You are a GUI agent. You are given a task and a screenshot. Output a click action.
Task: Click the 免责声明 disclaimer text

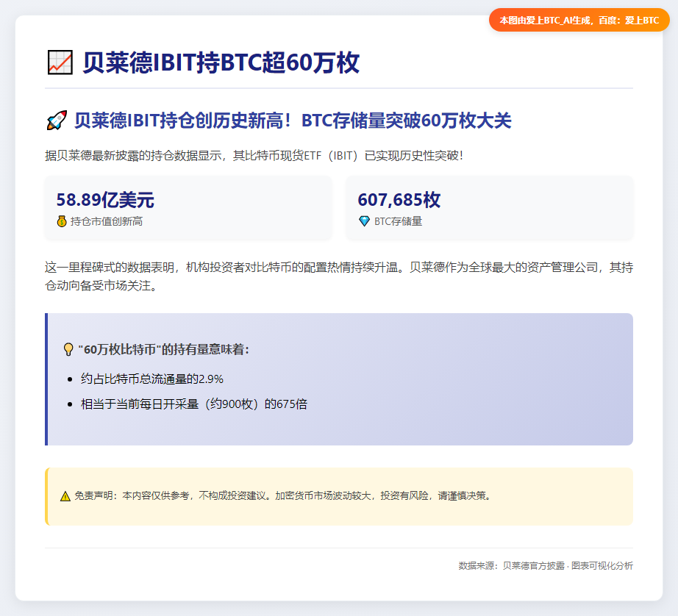(x=283, y=496)
